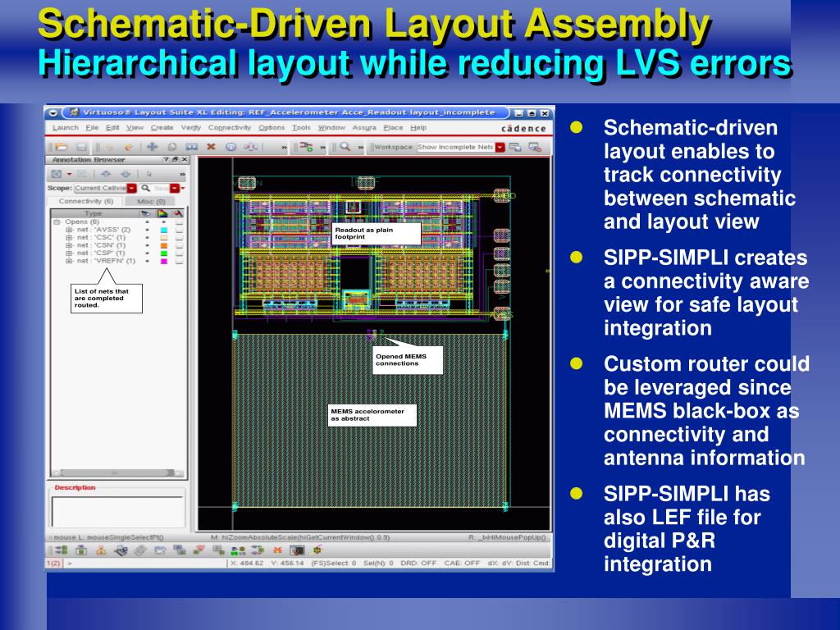
Task: Open the Options menu
Action: coord(272,127)
